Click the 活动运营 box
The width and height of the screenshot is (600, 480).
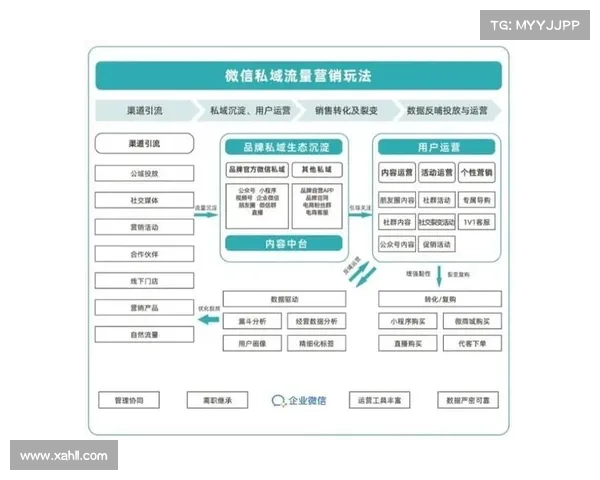[x=437, y=173]
